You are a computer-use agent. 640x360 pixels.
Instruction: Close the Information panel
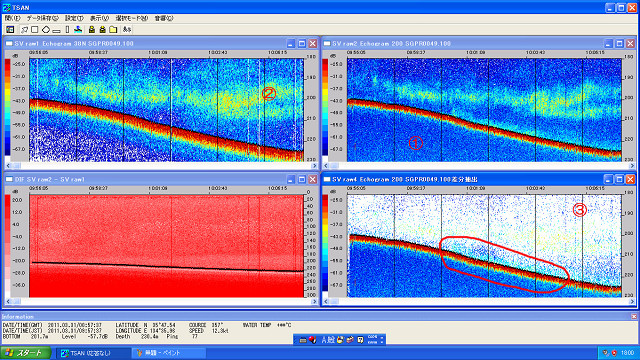coord(634,317)
